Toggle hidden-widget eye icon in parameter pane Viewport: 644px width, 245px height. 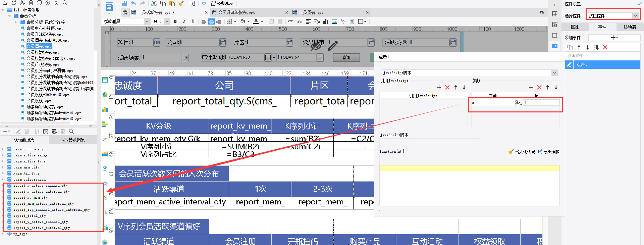point(316,47)
